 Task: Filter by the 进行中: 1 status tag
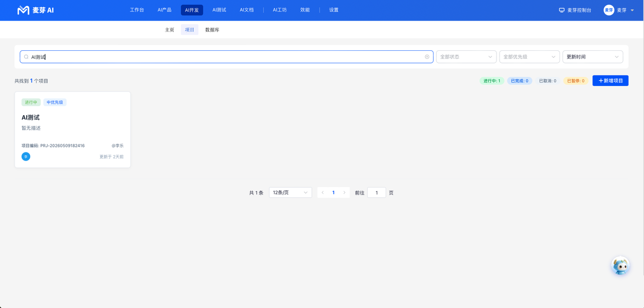click(492, 81)
